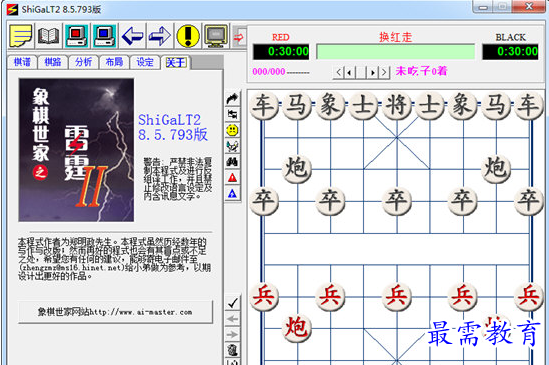Click the move position slider box
The height and width of the screenshot is (365, 549).
point(361,73)
